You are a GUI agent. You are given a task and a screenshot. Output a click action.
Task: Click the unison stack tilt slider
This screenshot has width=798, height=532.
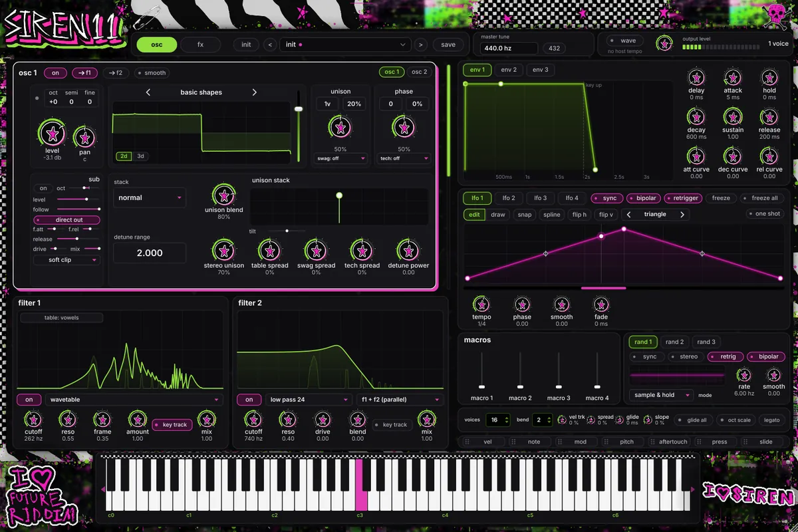pyautogui.click(x=287, y=231)
